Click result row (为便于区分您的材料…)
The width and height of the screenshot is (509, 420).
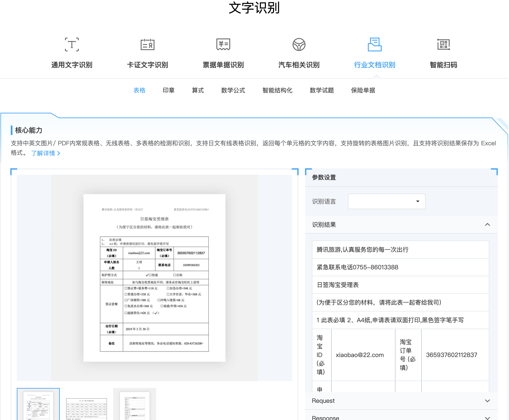400,303
